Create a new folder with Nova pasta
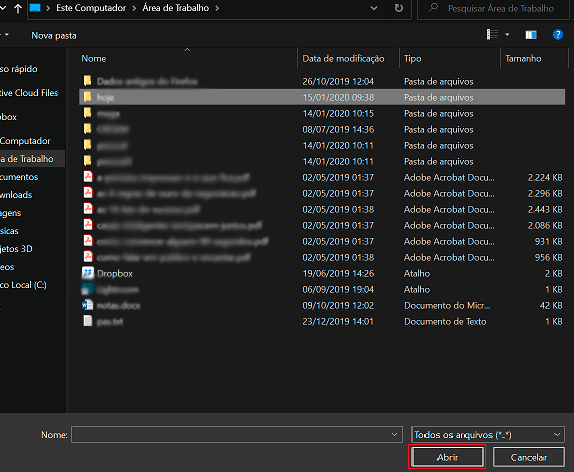 [54, 36]
